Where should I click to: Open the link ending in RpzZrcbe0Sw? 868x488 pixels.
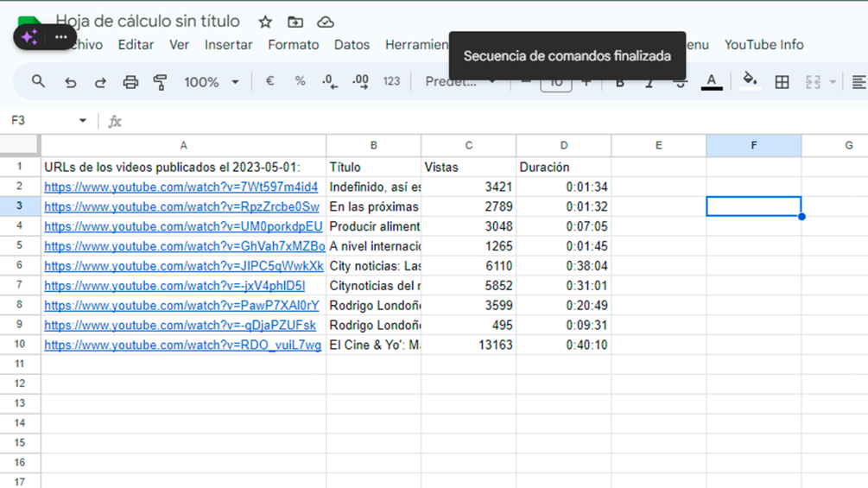point(181,207)
